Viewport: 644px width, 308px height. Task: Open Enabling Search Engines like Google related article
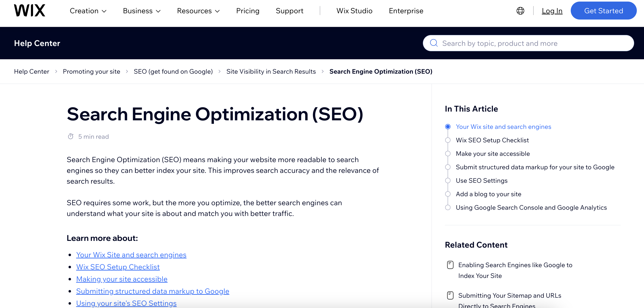(515, 270)
